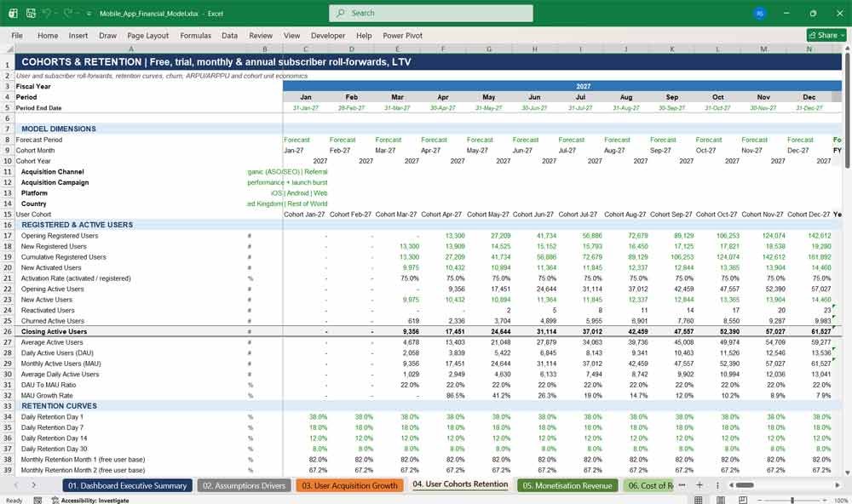This screenshot has height=504, width=852.
Task: Select the 'Daily Retention Day 7' label
Action: (x=52, y=427)
